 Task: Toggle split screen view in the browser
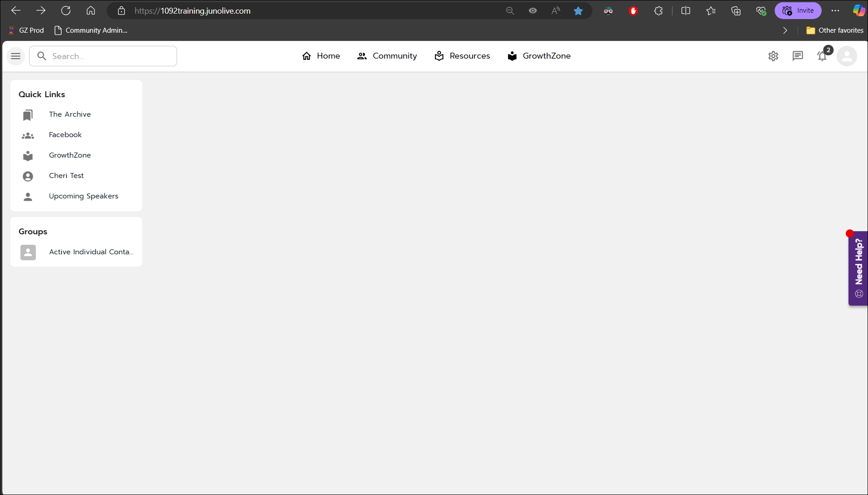click(686, 10)
